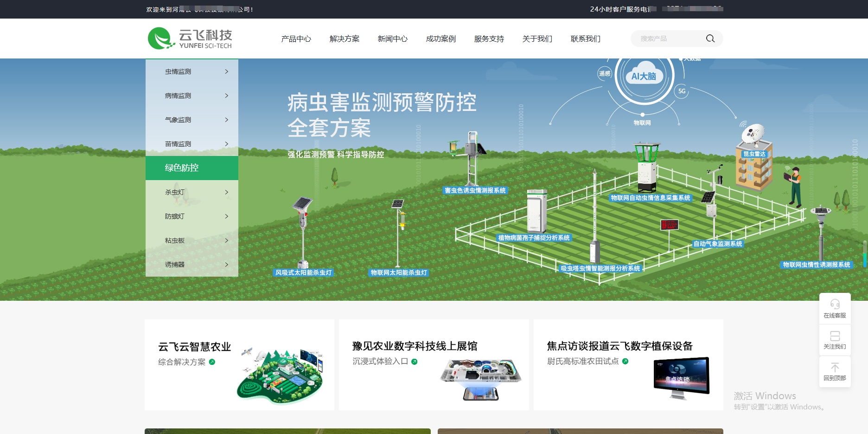Image resolution: width=868 pixels, height=434 pixels.
Task: Click the 云飞科技 company logo
Action: 190,38
